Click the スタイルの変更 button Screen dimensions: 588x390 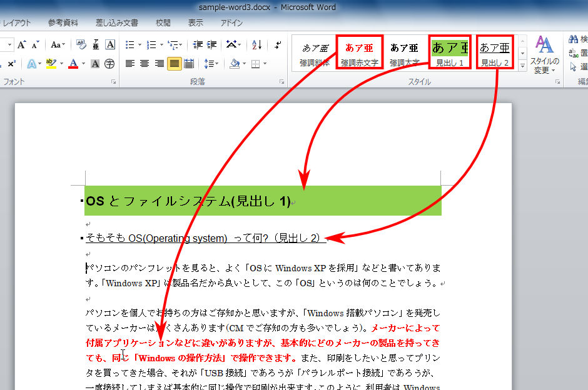click(544, 55)
